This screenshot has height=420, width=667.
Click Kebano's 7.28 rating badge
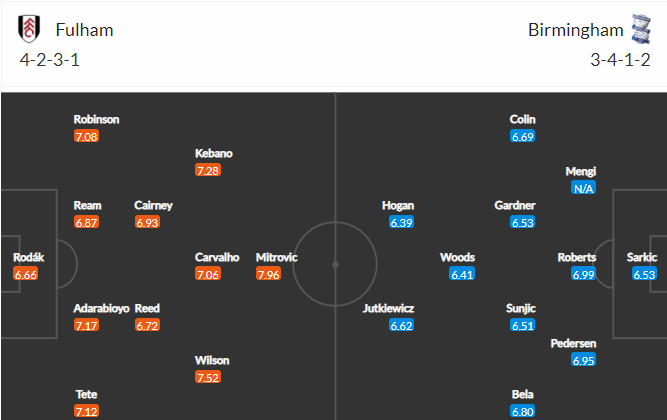coord(208,171)
